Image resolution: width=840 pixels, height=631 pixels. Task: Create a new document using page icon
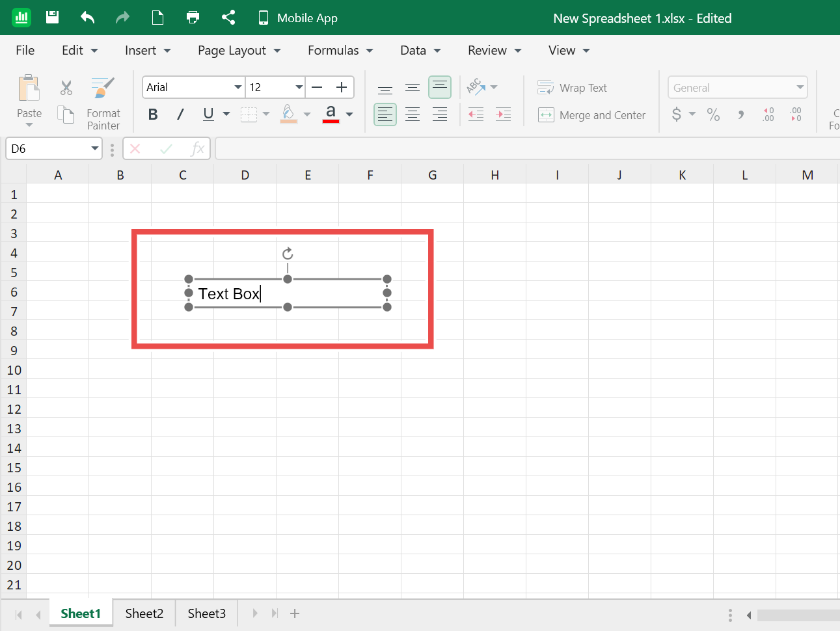(x=157, y=18)
